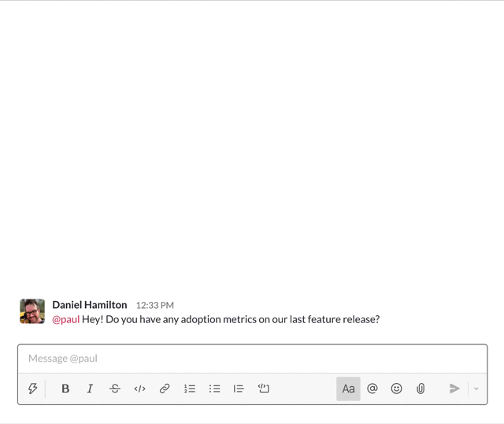Select the adoption metrics message text
The width and height of the screenshot is (504, 424).
click(x=231, y=319)
